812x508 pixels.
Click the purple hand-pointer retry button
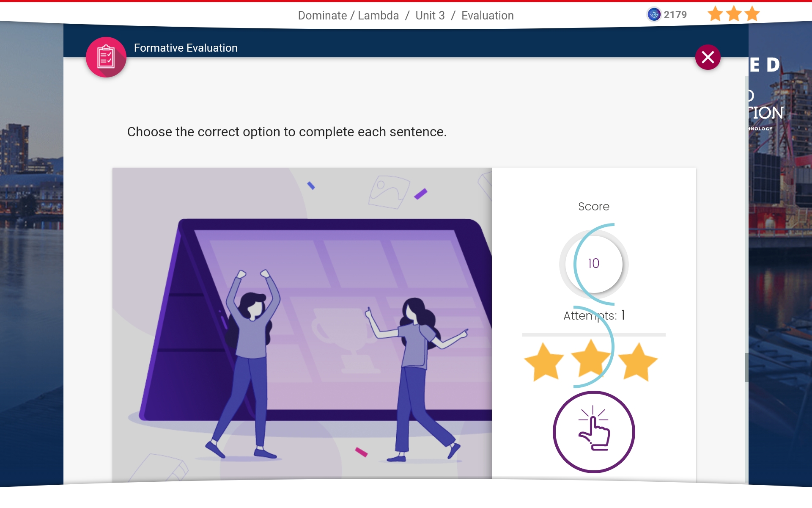click(593, 432)
